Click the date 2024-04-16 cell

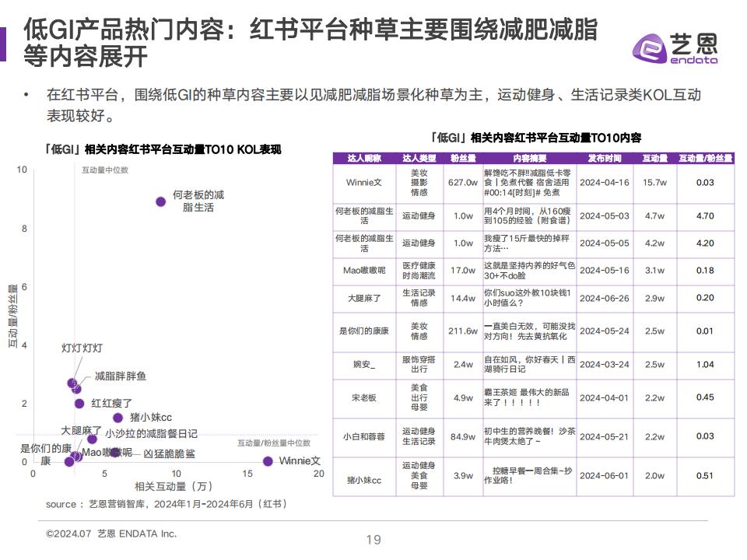[604, 182]
